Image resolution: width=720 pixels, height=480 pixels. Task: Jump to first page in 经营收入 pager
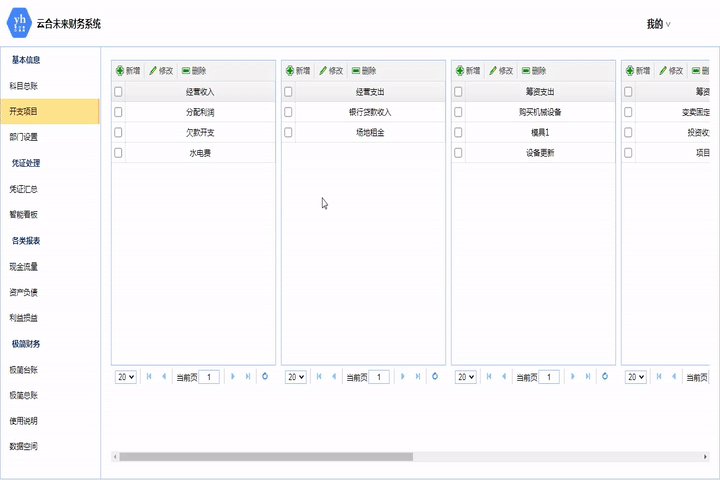pyautogui.click(x=149, y=377)
